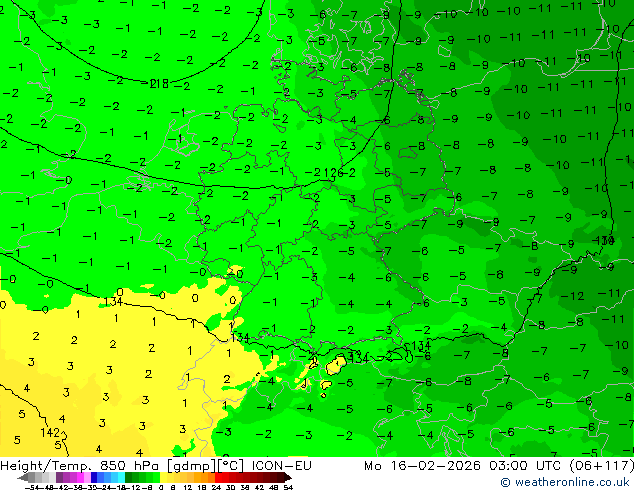Select the '[°C]' unit label in the title
The image size is (634, 490).
[231, 466]
